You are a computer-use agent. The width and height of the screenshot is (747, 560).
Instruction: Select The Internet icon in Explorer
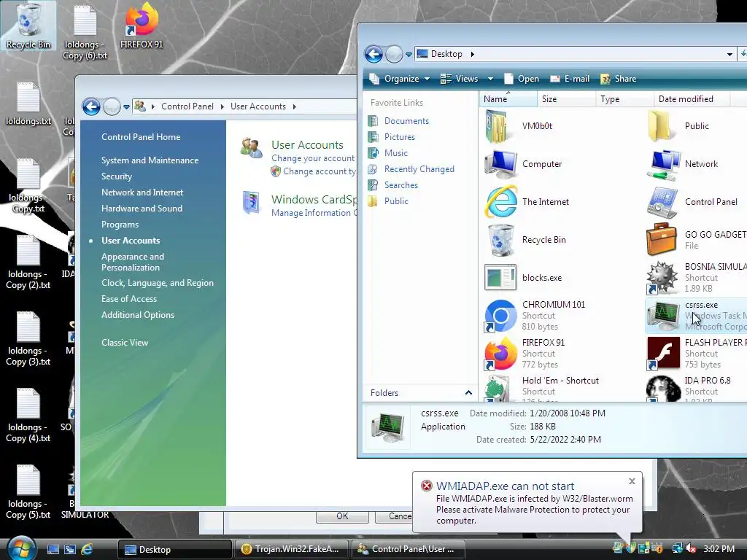[x=527, y=202]
